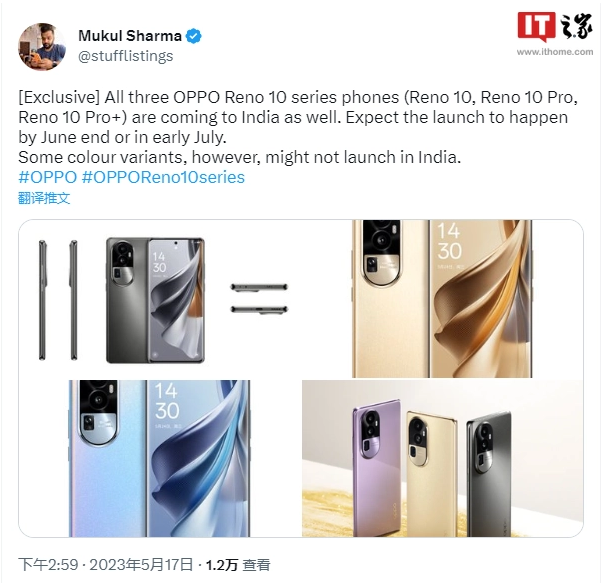Viewport: 607px width, 583px height.
Task: Open the grey Reno 10 phone image
Action: [155, 300]
